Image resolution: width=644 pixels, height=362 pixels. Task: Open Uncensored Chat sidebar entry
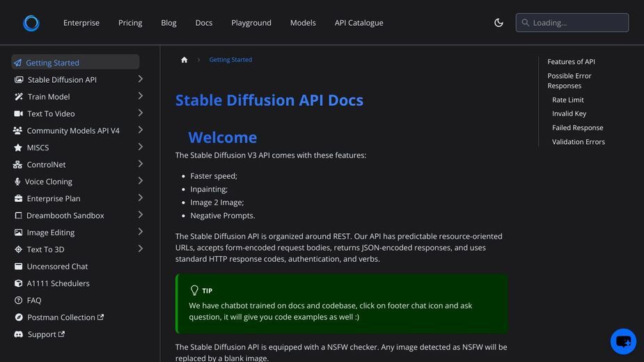point(57,266)
